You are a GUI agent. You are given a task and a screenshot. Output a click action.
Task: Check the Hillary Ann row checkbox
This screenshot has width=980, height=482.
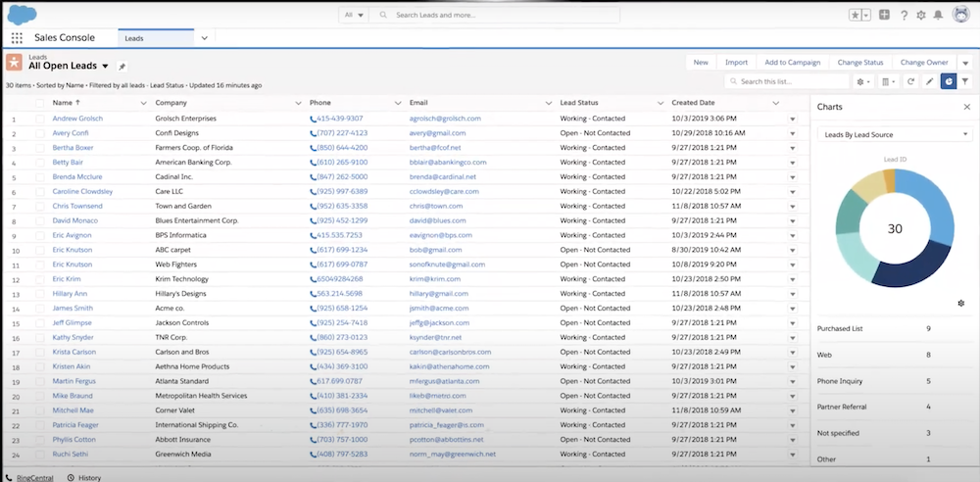click(40, 294)
